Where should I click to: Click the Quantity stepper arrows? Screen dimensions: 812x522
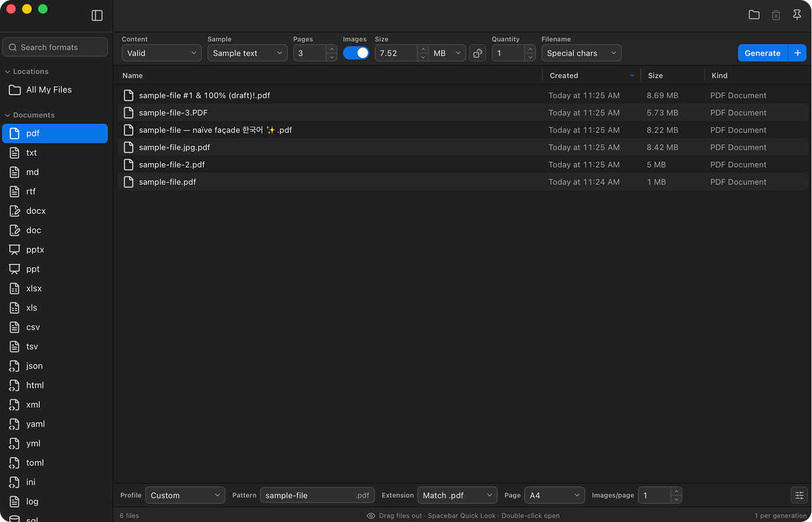click(x=530, y=53)
